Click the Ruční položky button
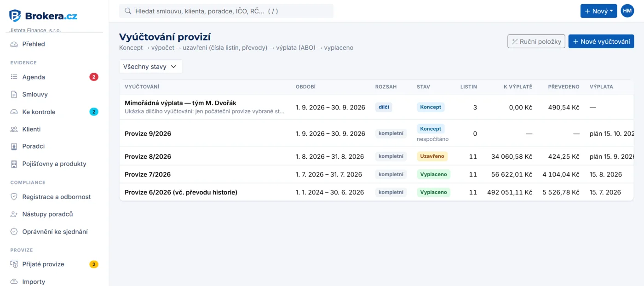Image resolution: width=644 pixels, height=286 pixels. click(x=536, y=41)
